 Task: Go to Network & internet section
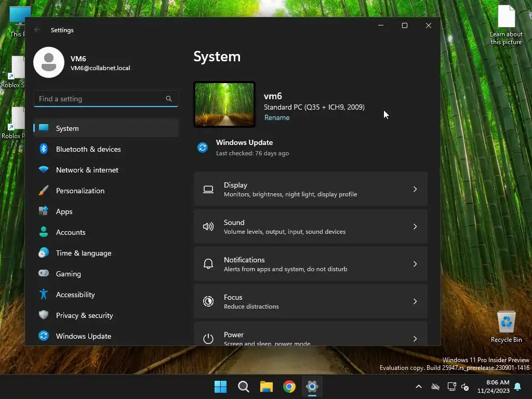point(106,170)
